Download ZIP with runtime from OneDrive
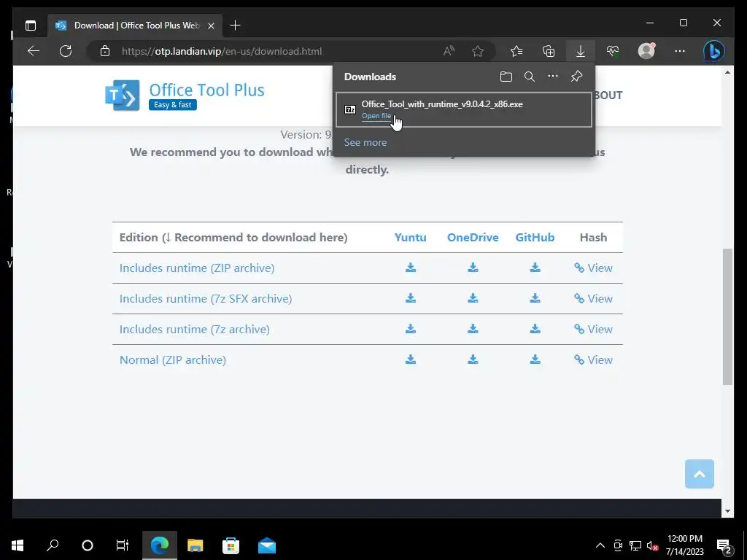This screenshot has width=747, height=560. coord(473,268)
